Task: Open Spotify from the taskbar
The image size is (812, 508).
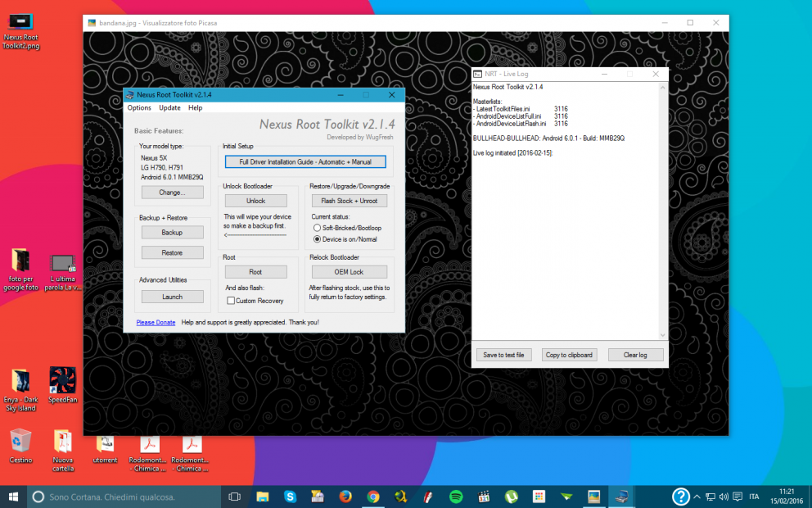Action: coord(456,497)
